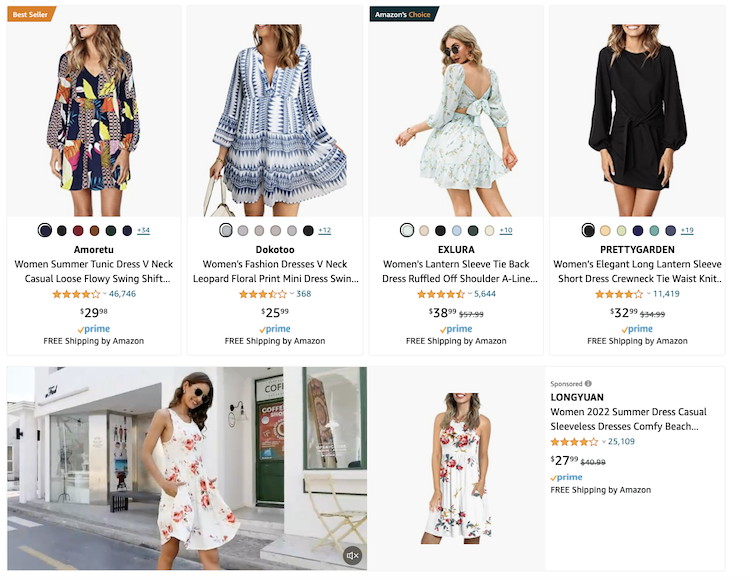
Task: Open the LONGYUAN floral dress product thumbnail
Action: [x=456, y=468]
